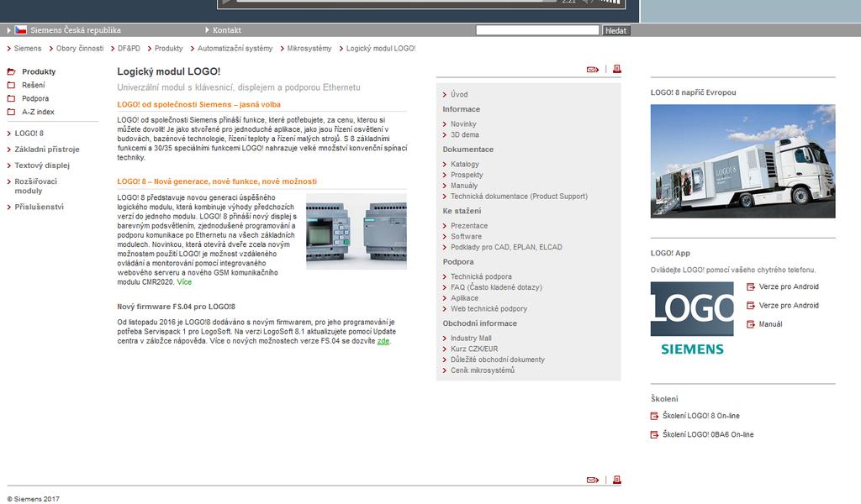
Task: Open LOGO! 8 in the left navigation
Action: tap(29, 134)
